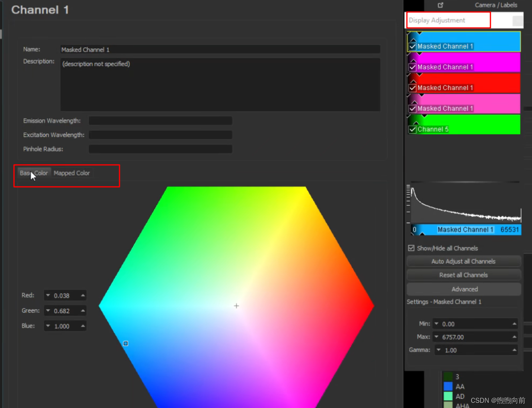Viewport: 532px width, 408px height.
Task: Increase Red value with up arrow
Action: pos(83,295)
